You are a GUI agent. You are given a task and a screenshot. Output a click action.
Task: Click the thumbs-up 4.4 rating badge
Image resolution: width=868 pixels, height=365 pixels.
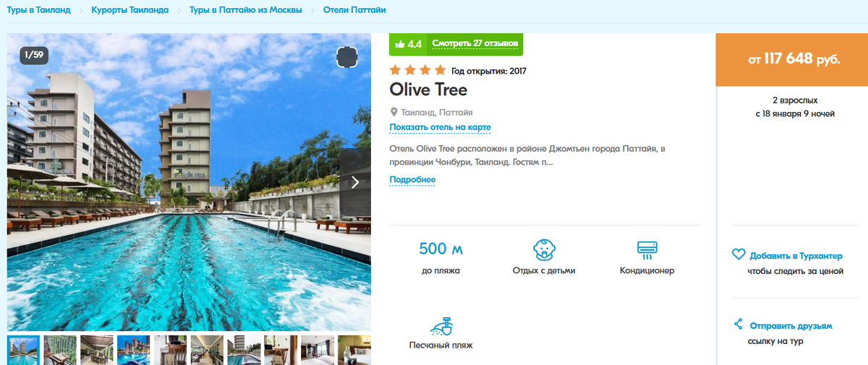[x=408, y=43]
